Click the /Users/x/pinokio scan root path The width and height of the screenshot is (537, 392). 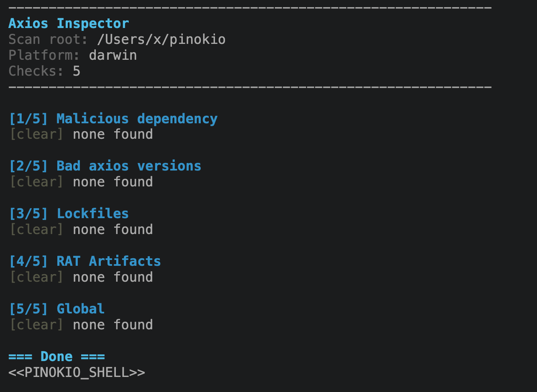click(x=161, y=40)
